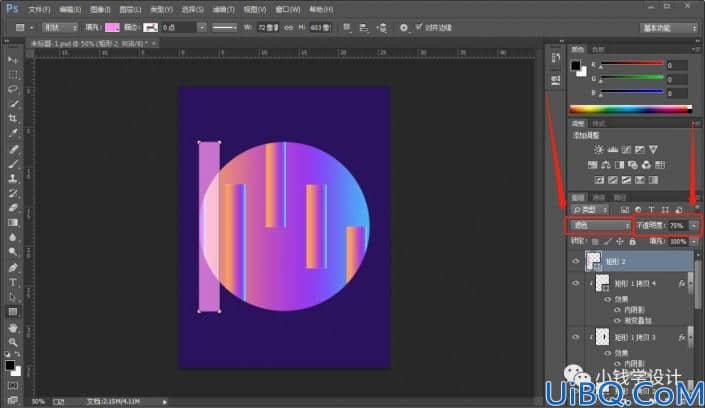Click the shape fill color swatch

[112, 27]
